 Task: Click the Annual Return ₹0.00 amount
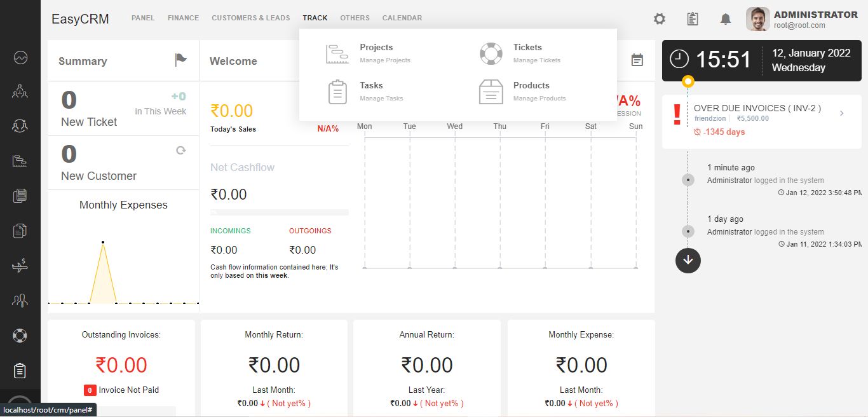tap(427, 365)
